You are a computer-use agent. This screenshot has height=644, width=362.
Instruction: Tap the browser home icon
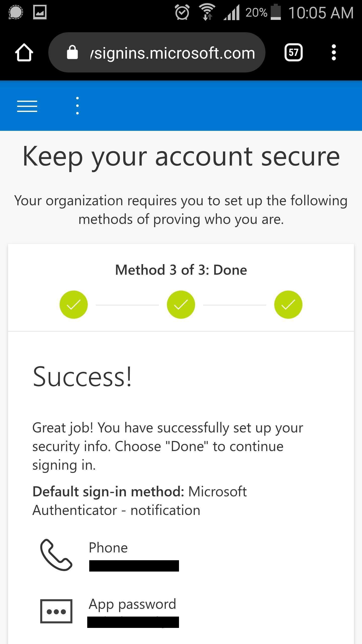(x=24, y=52)
